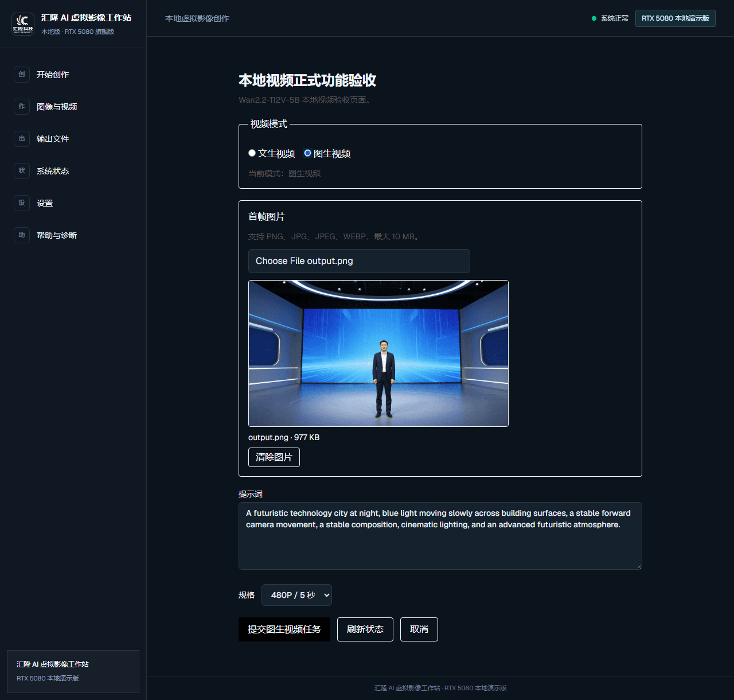Click inside the 提示词 prompt textarea
Viewport: 734px width, 700px height.
(440, 536)
